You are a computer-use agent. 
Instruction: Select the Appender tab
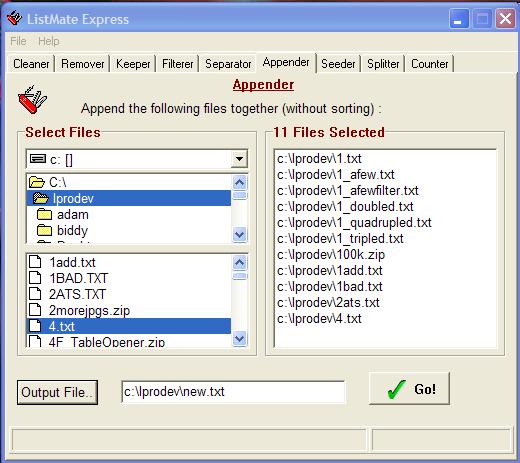tap(286, 62)
